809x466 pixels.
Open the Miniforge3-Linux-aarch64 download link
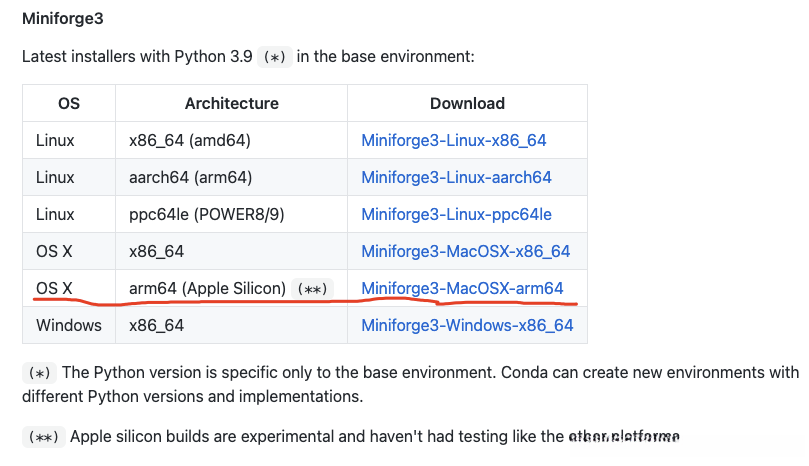pos(456,177)
